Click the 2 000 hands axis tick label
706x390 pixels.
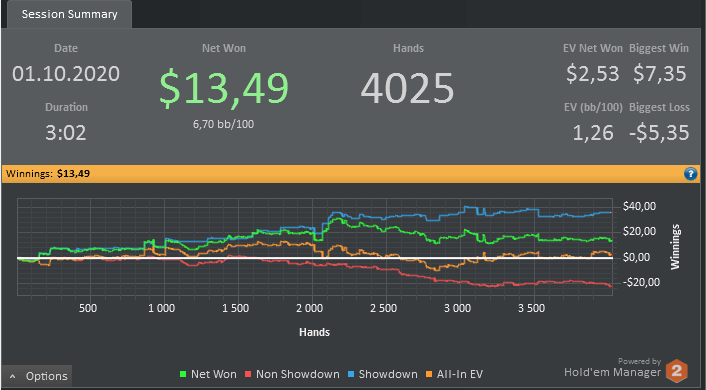tap(309, 308)
